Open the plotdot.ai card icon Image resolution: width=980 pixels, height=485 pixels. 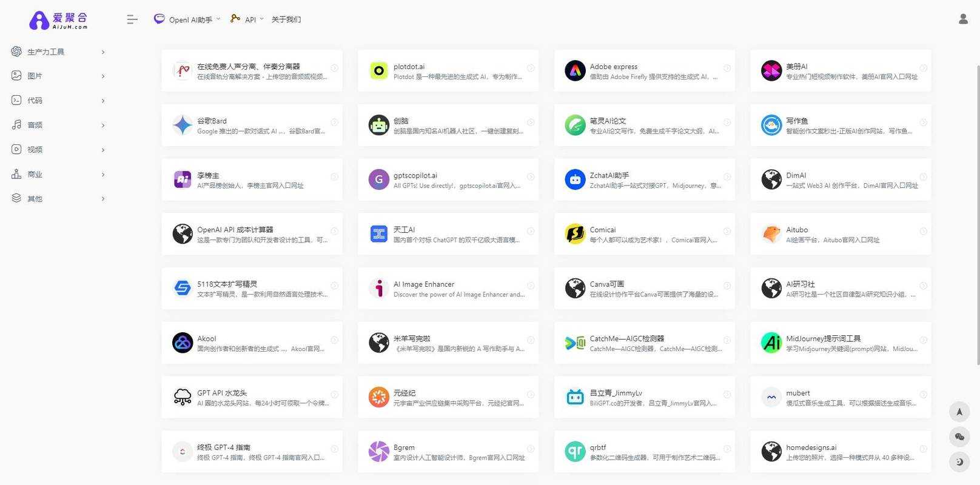(x=379, y=71)
